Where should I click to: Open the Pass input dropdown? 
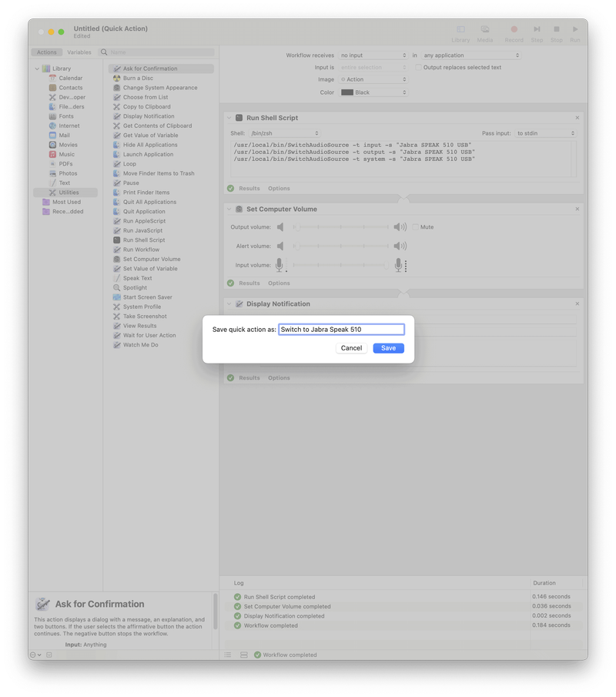tap(545, 133)
